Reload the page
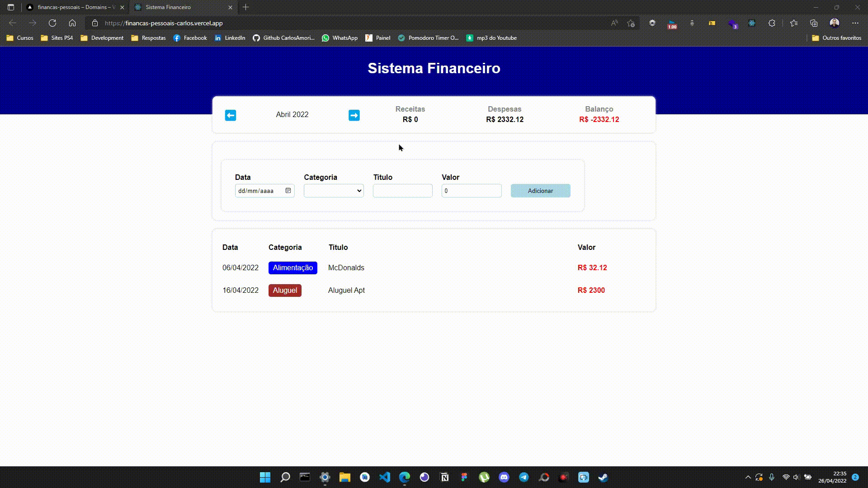The image size is (868, 488). pos(52,23)
